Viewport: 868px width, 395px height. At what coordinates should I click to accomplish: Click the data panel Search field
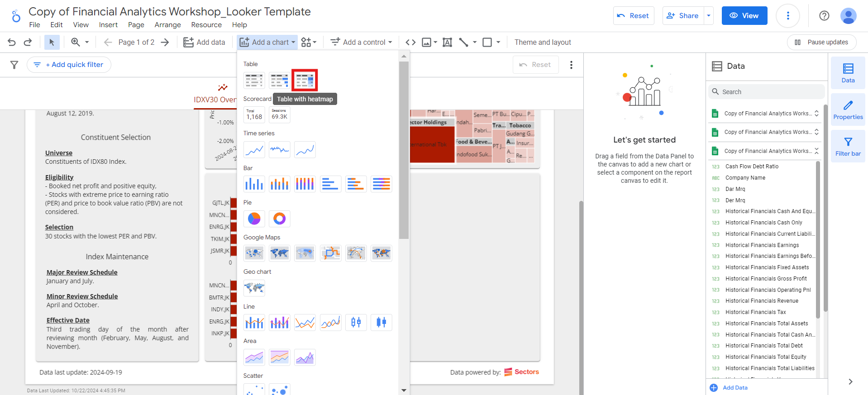(766, 92)
